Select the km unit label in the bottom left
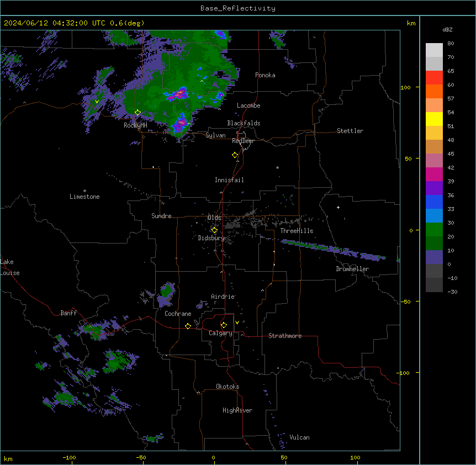The width and height of the screenshot is (476, 465). (x=8, y=459)
